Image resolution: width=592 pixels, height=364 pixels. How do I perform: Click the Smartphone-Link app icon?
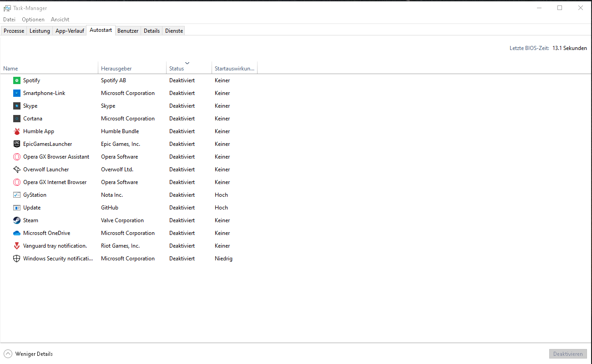[x=17, y=93]
